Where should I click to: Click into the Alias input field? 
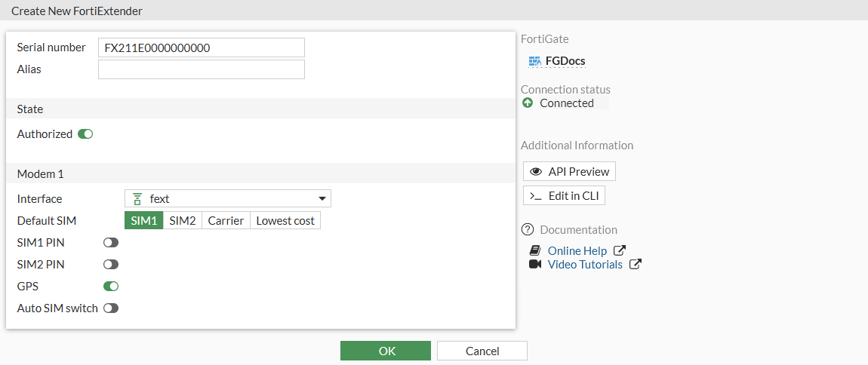[x=202, y=69]
